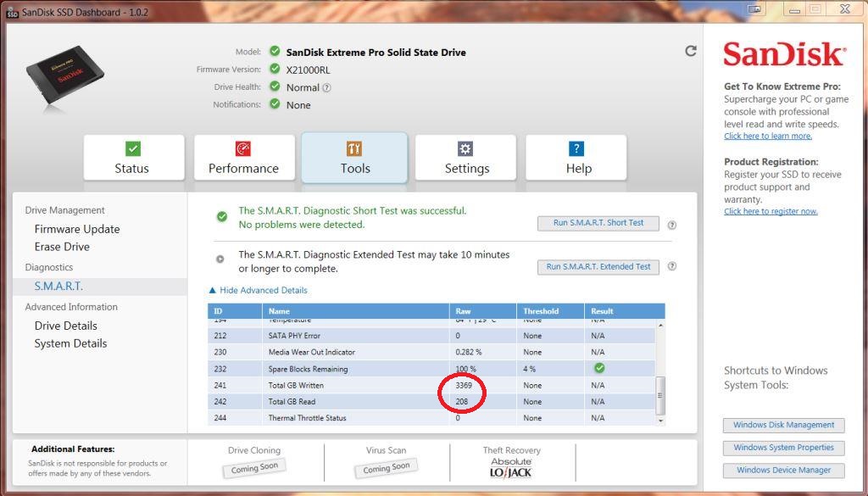Click the 'Click here to register now' link

[x=771, y=211]
